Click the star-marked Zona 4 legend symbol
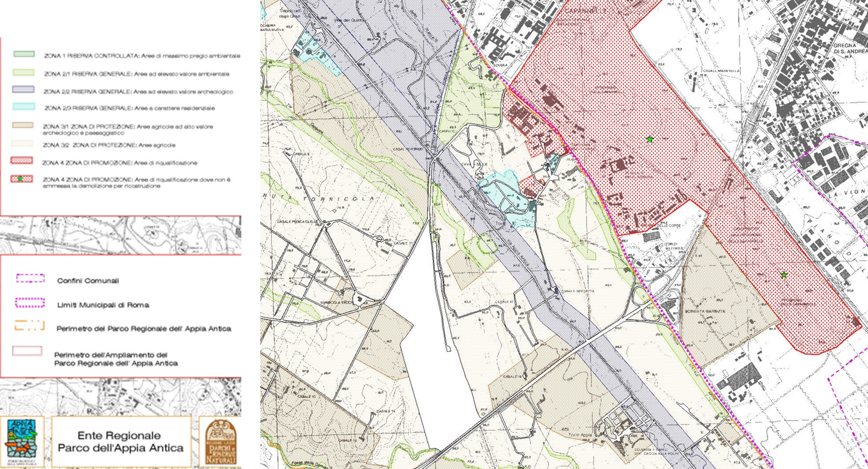This screenshot has height=469, width=868. [x=22, y=179]
